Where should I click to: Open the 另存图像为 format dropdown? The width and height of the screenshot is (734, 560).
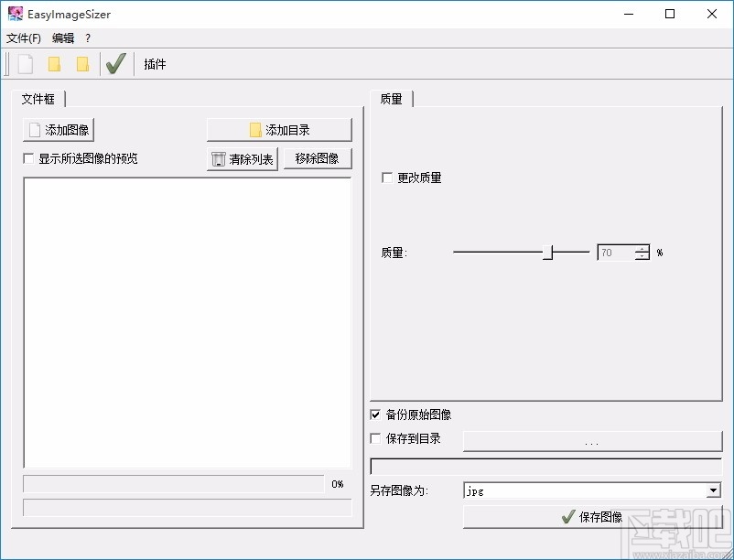(711, 490)
